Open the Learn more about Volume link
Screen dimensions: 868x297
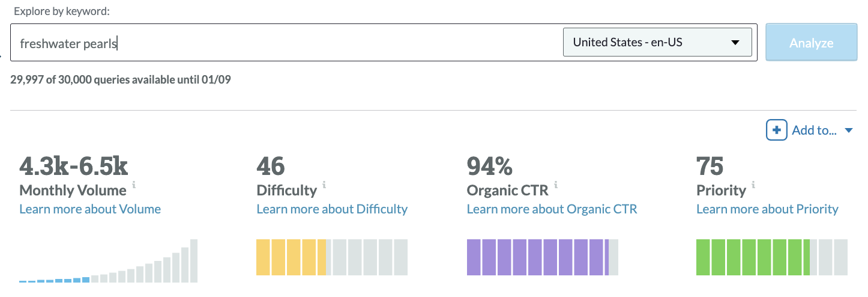click(90, 209)
